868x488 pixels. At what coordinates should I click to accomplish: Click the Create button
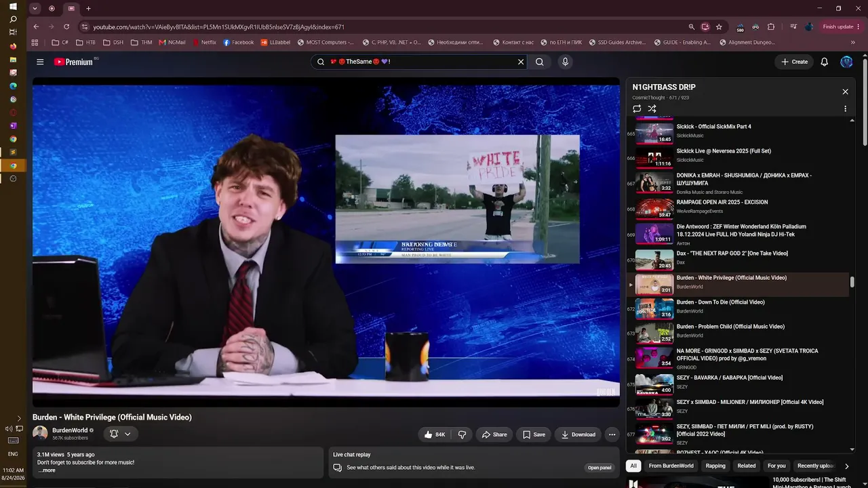coord(794,62)
